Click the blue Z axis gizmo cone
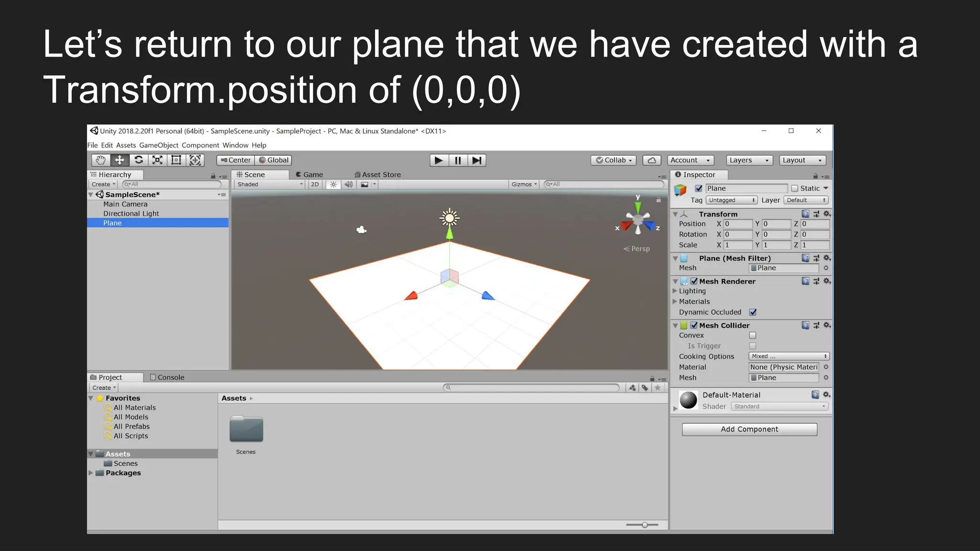 pos(649,225)
